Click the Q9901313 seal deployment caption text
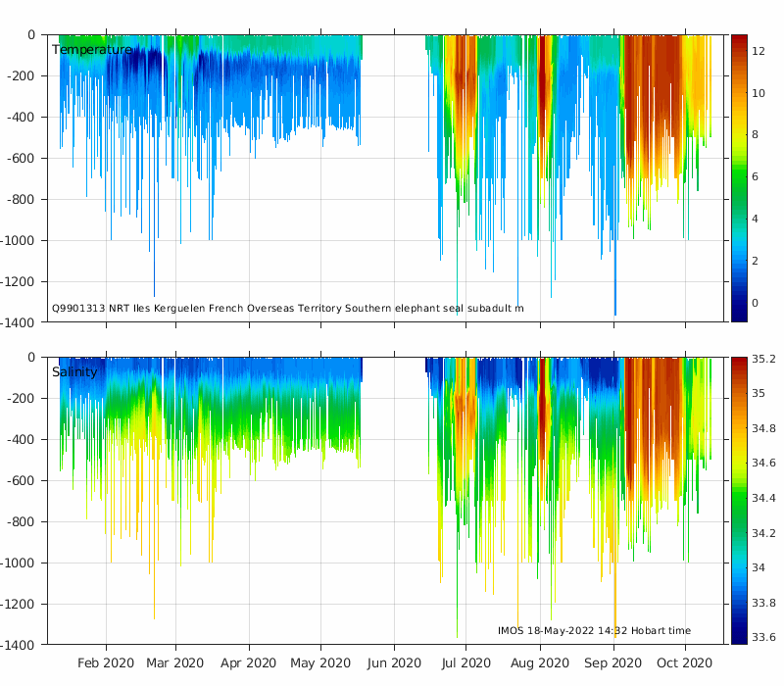The image size is (784, 686). (288, 308)
